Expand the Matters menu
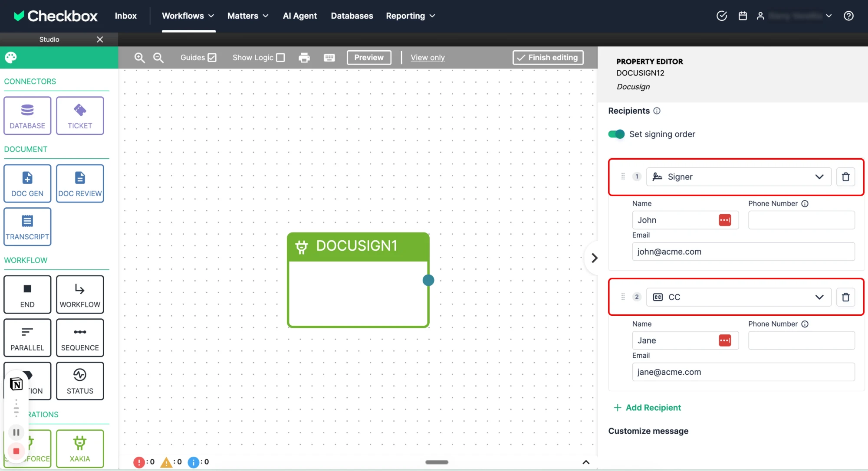 point(248,16)
